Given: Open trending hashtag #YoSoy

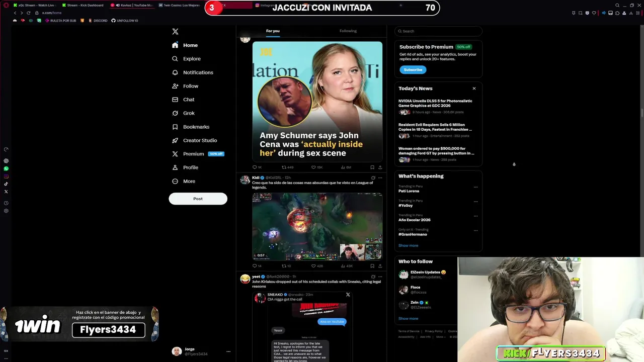Looking at the screenshot, I should point(406,206).
